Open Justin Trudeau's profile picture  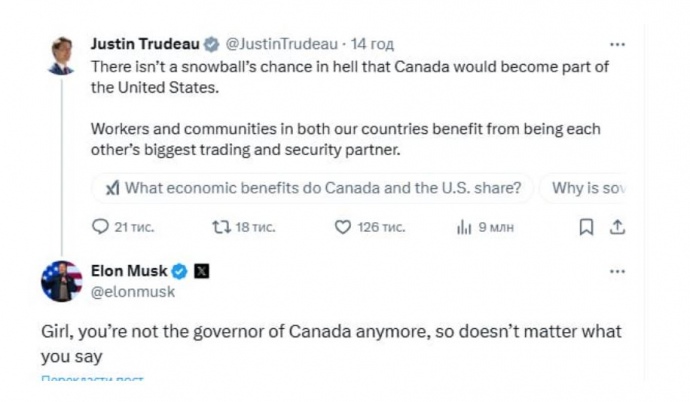pos(60,54)
